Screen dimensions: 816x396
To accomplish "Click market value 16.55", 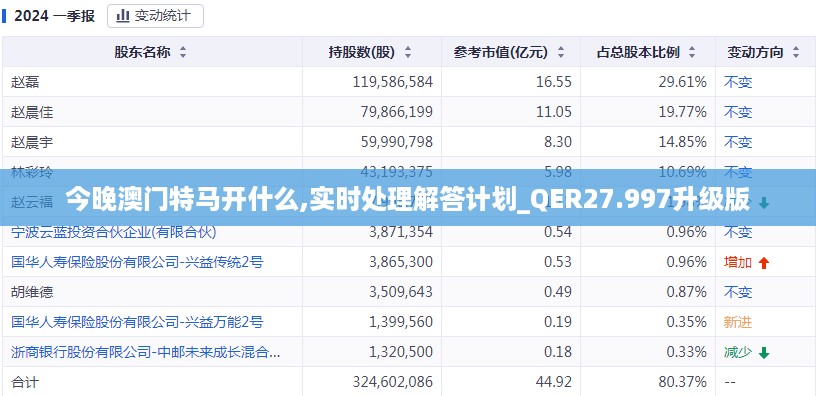I will [x=554, y=82].
